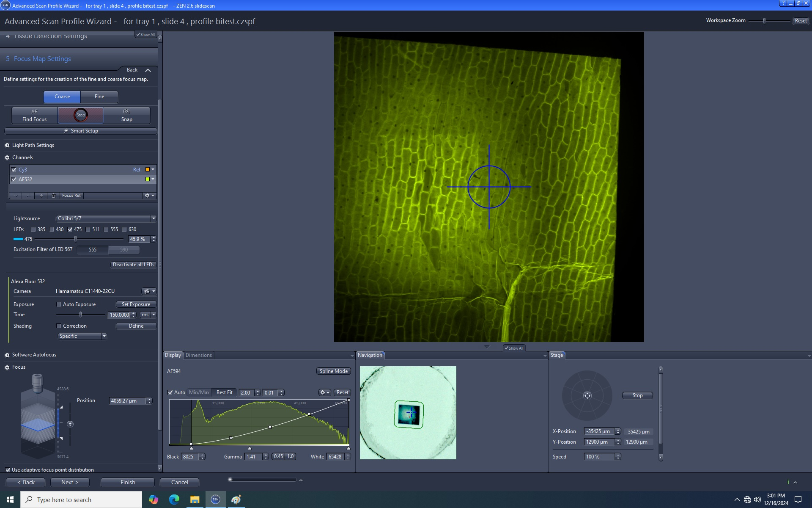The height and width of the screenshot is (508, 812).
Task: Collapse the Focus section
Action: [x=7, y=367]
